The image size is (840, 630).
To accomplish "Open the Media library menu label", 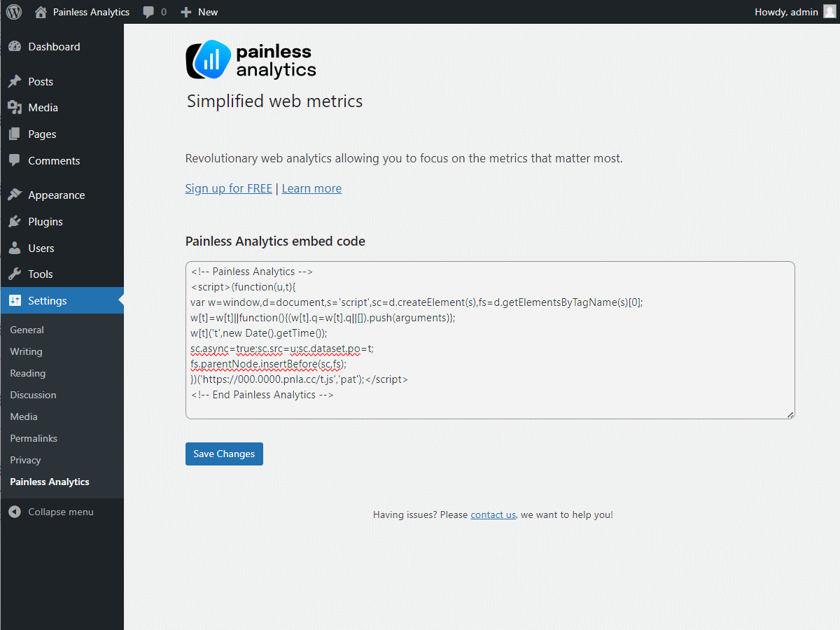I will [x=43, y=108].
